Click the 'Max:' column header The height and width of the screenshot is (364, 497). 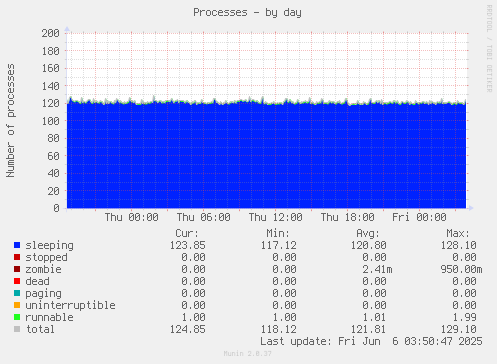[458, 233]
